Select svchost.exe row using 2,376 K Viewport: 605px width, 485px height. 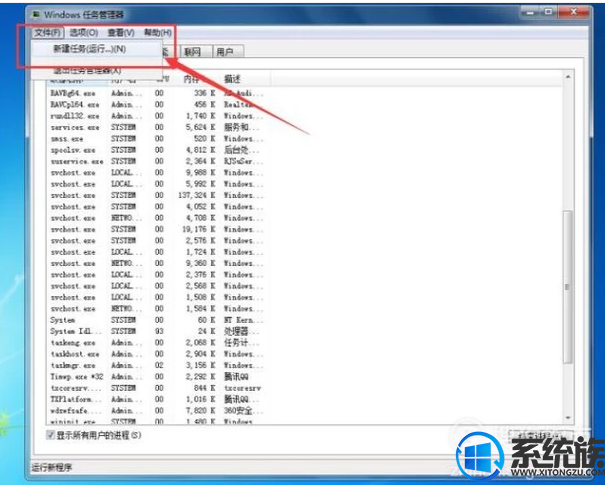tap(157, 275)
